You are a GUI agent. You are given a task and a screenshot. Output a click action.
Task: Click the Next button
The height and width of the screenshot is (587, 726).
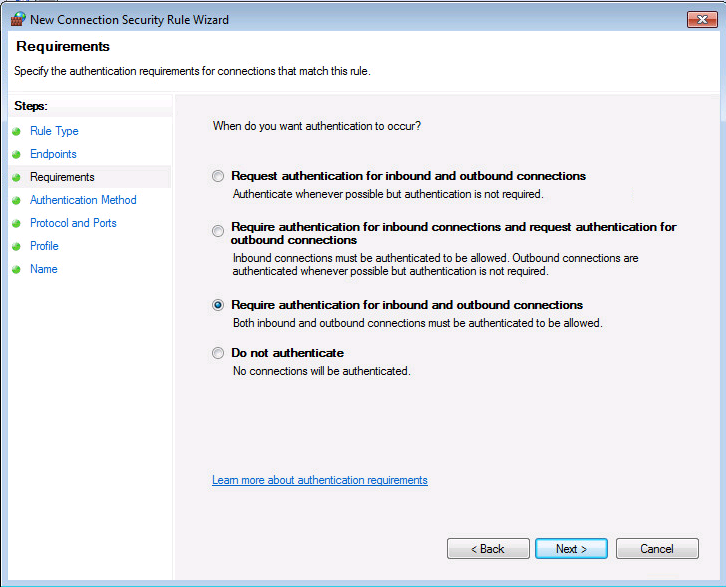pos(571,549)
